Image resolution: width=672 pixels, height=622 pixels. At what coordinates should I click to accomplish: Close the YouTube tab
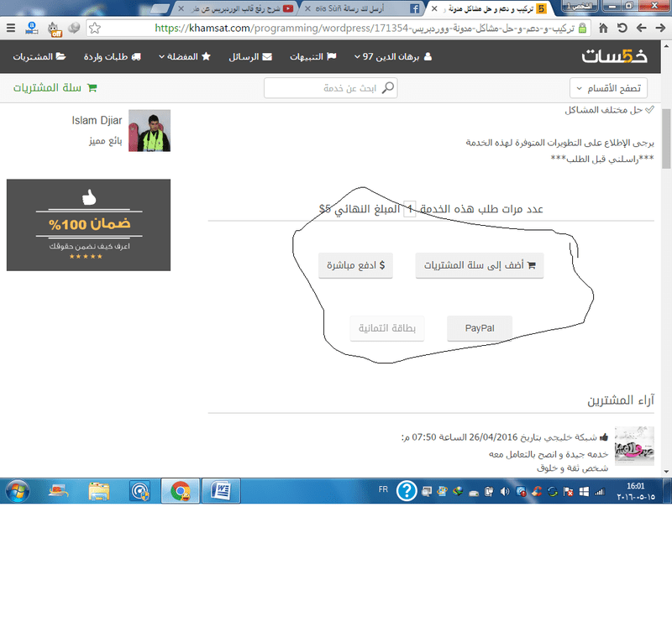point(181,8)
